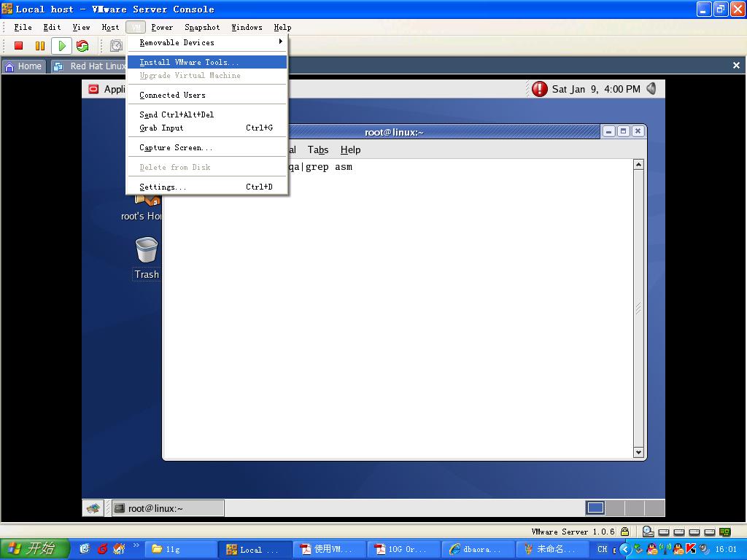The width and height of the screenshot is (747, 560).
Task: Open the Windows menu
Action: point(247,27)
